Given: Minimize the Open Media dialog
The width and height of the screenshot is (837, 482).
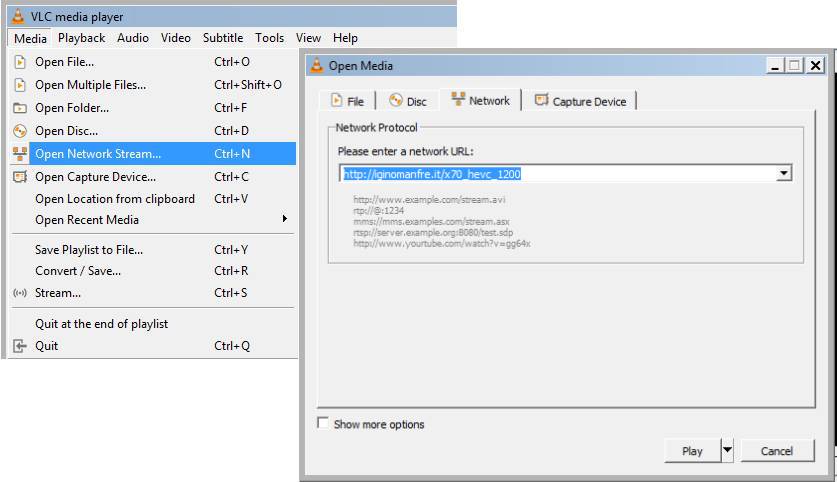Looking at the screenshot, I should coord(775,66).
